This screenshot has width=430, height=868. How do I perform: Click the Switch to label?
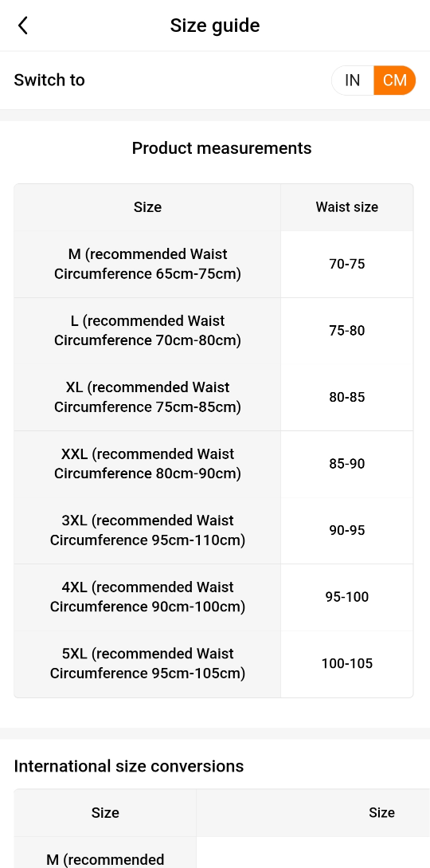pyautogui.click(x=49, y=81)
